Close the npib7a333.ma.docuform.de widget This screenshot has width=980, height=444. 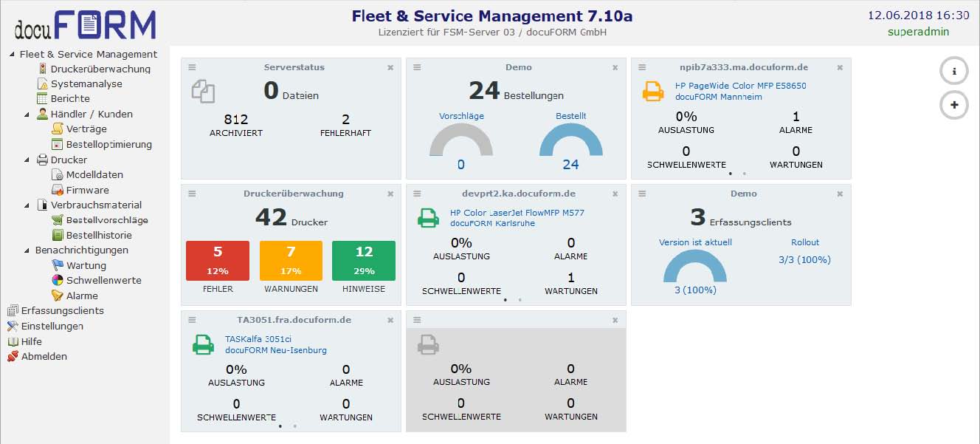840,67
